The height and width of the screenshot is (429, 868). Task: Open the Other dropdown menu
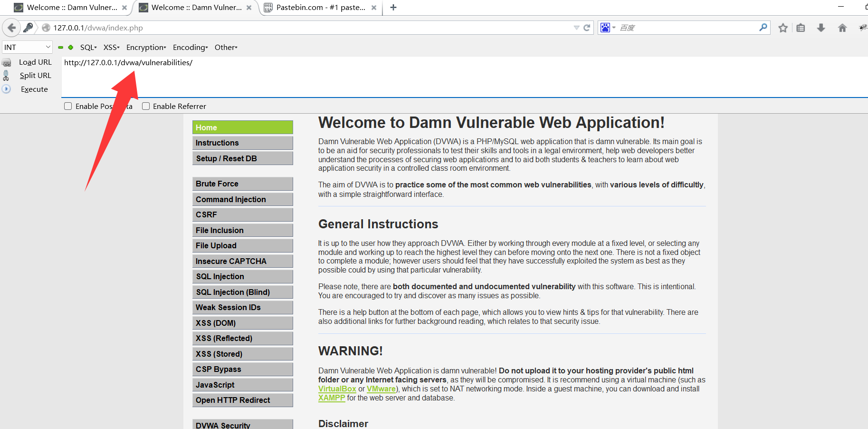(226, 47)
